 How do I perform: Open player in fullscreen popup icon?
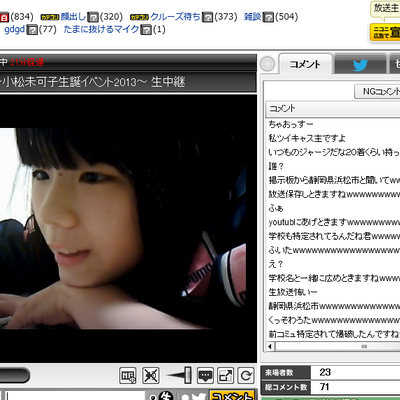(x=226, y=376)
